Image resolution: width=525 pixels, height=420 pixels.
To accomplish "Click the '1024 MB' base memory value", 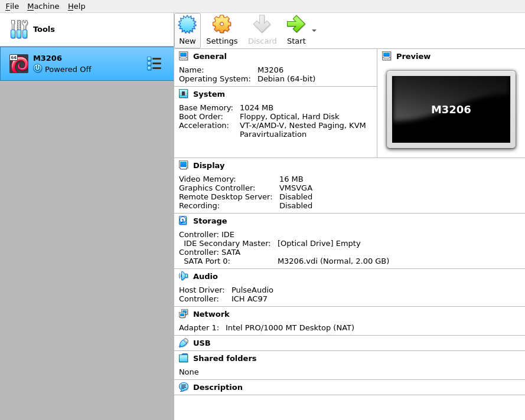I will pyautogui.click(x=256, y=108).
